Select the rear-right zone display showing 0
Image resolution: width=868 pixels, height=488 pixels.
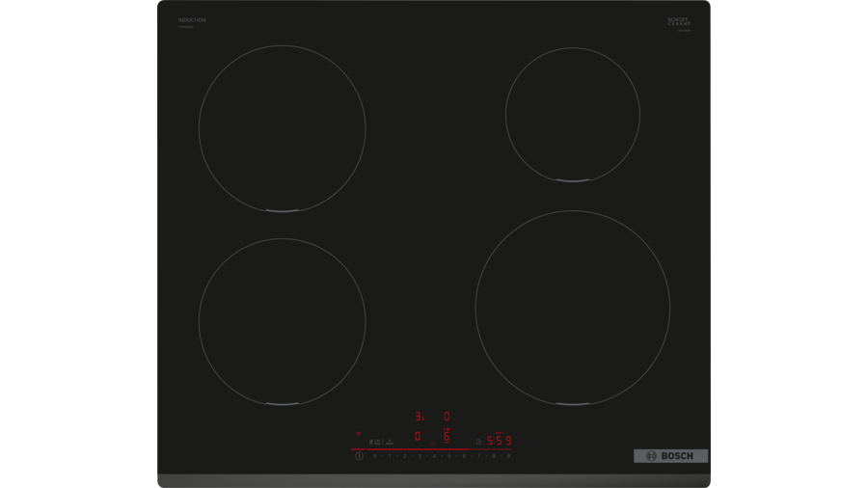[447, 417]
